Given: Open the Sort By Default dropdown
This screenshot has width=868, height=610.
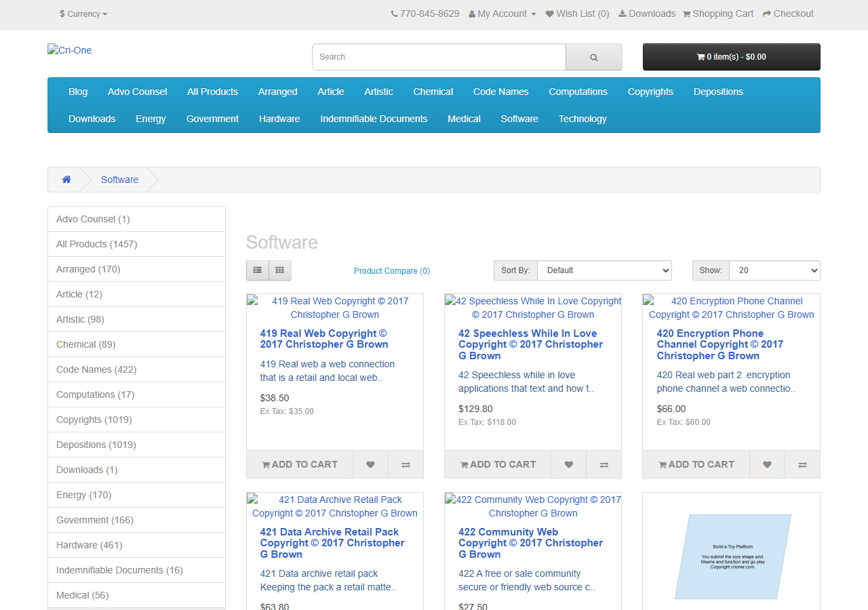Looking at the screenshot, I should (x=604, y=270).
